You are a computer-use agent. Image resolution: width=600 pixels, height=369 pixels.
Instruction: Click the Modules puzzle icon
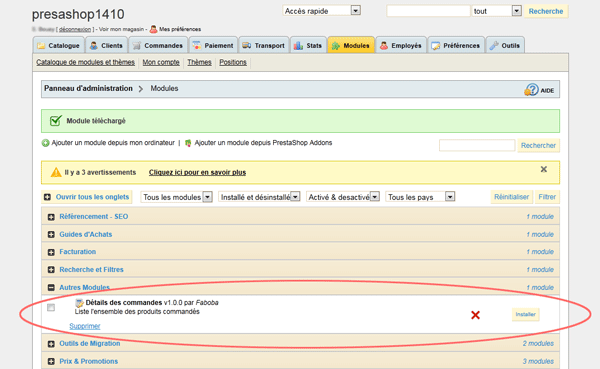pos(336,46)
